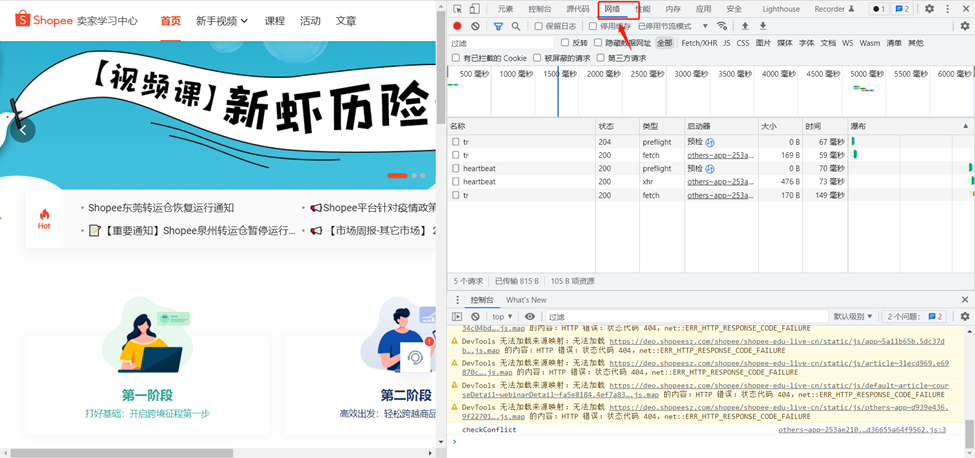Open the 2 个问题 issues button
The width and height of the screenshot is (975, 458).
916,316
